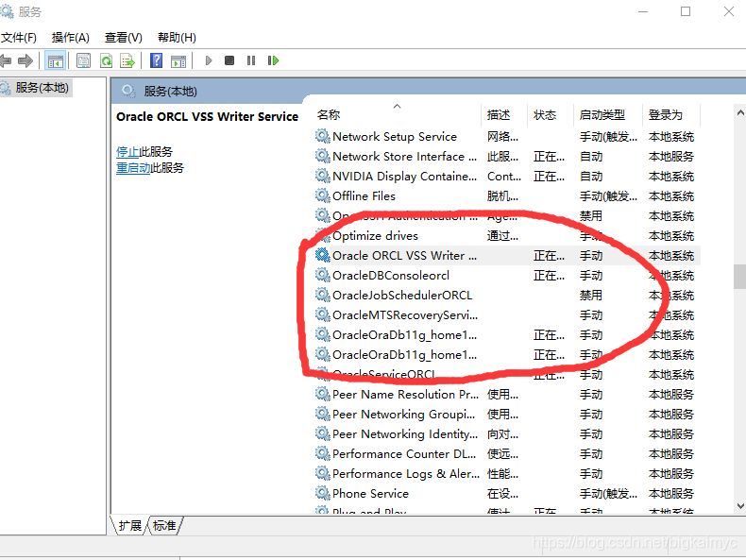Image resolution: width=746 pixels, height=560 pixels.
Task: Open the 操作(A) menu
Action: coord(71,38)
